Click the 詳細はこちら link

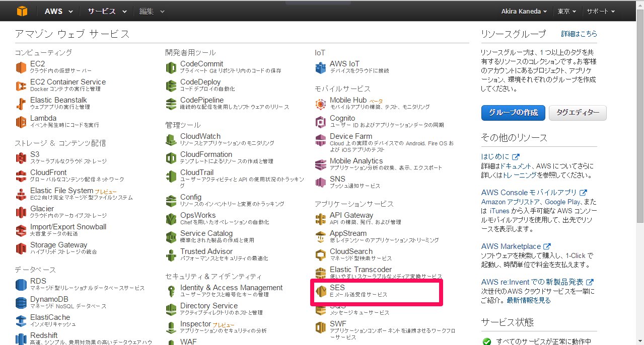[579, 34]
